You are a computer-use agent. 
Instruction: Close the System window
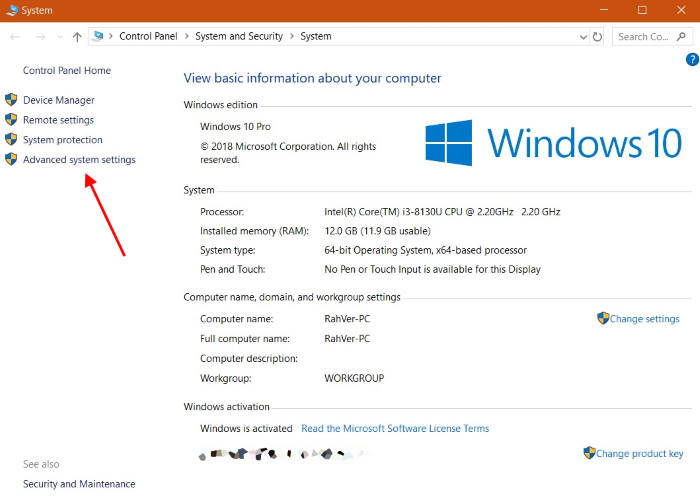681,10
